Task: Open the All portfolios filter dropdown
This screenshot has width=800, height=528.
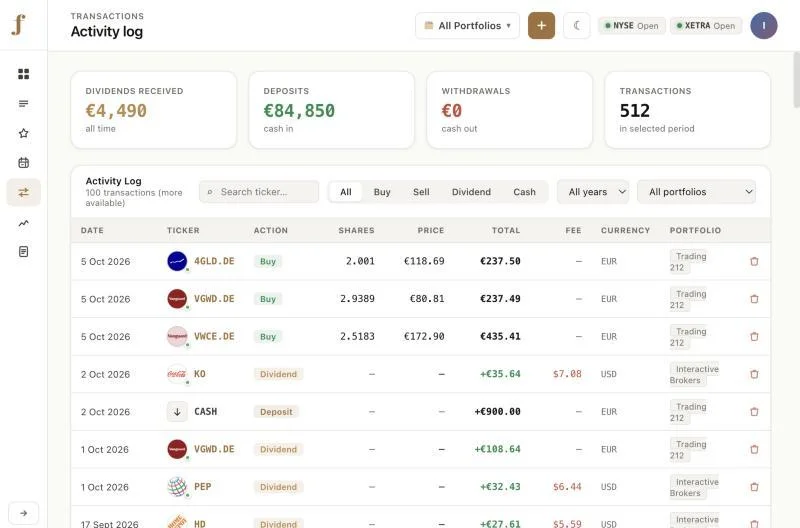Action: 696,192
